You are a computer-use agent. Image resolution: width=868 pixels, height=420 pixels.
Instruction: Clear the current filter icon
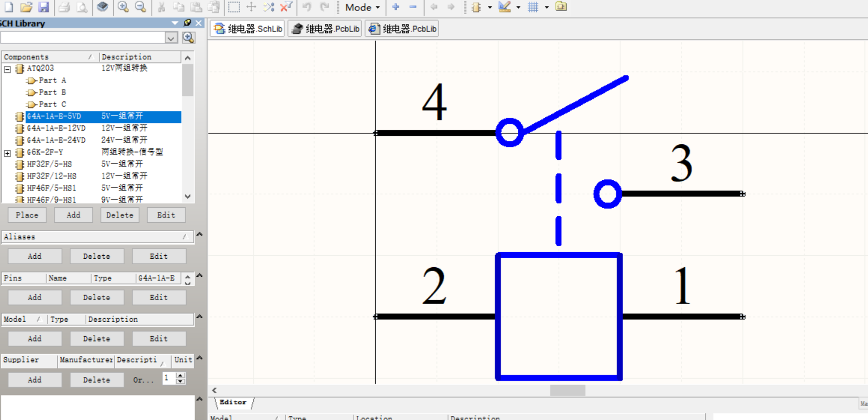tap(286, 7)
